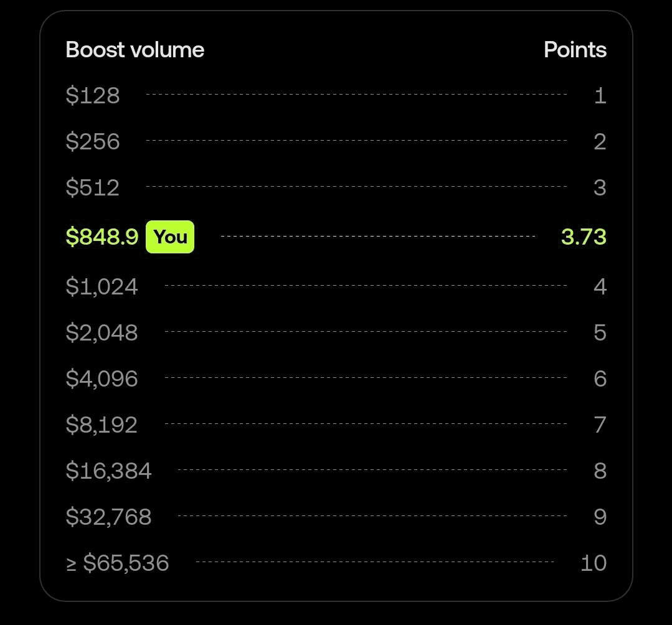Click the 10 points value
672x625 pixels.
(593, 563)
